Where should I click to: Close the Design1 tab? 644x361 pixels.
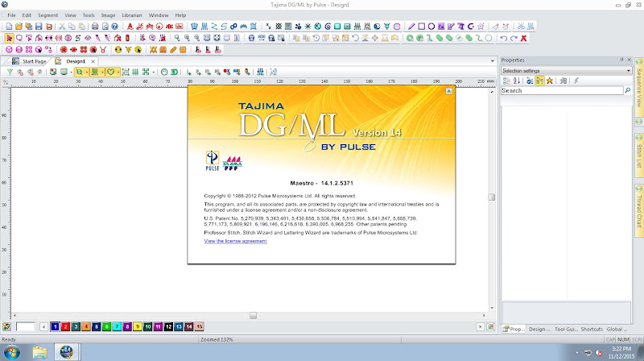(x=93, y=61)
